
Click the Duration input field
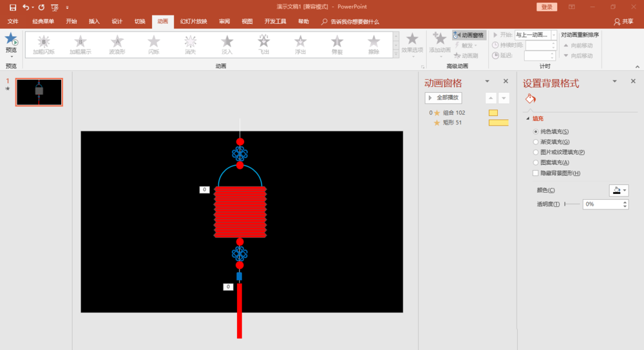(x=540, y=45)
